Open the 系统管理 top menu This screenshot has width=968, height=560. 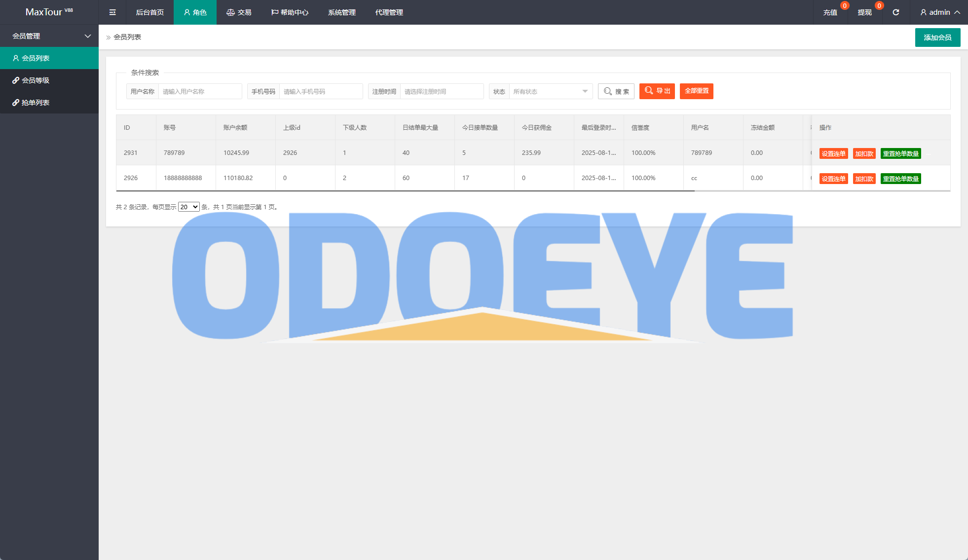click(x=341, y=12)
